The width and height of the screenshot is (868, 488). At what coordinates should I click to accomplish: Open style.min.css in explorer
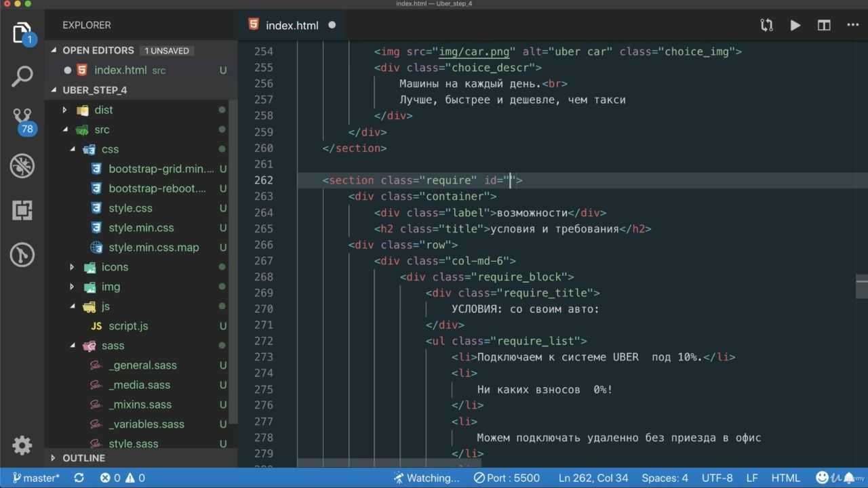coord(141,228)
